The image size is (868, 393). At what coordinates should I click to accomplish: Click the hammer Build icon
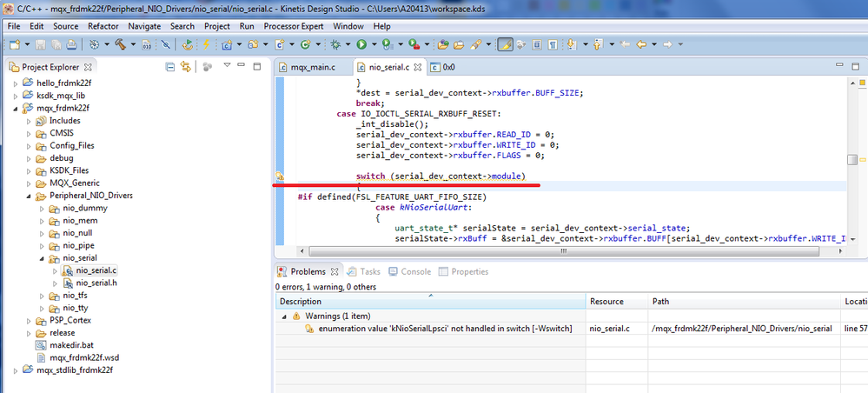point(120,44)
